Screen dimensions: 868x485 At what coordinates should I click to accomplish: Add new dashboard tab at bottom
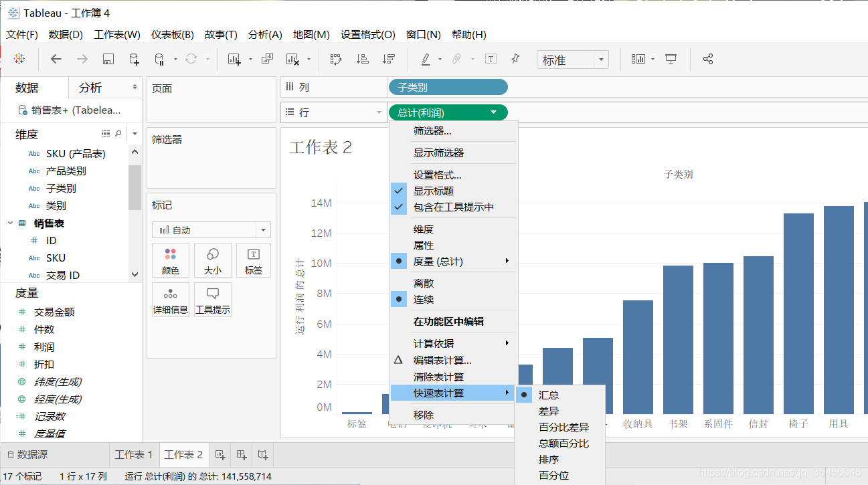point(242,455)
